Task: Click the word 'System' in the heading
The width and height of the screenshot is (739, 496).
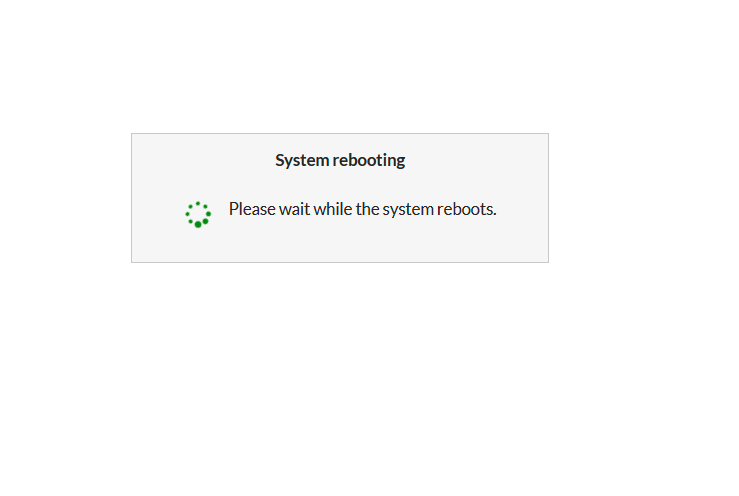Action: [x=302, y=160]
